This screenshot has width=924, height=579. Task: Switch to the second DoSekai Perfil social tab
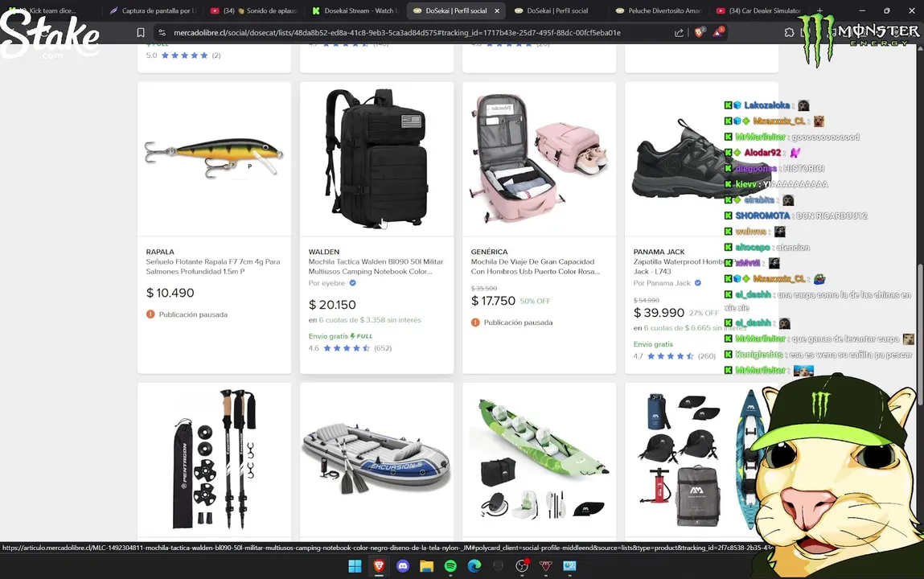point(556,10)
